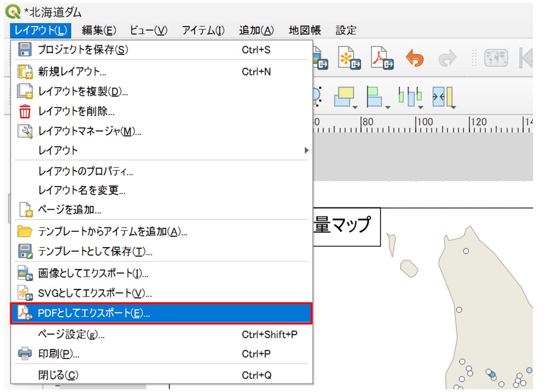
Task: Click the distribute items icon
Action: 410,97
